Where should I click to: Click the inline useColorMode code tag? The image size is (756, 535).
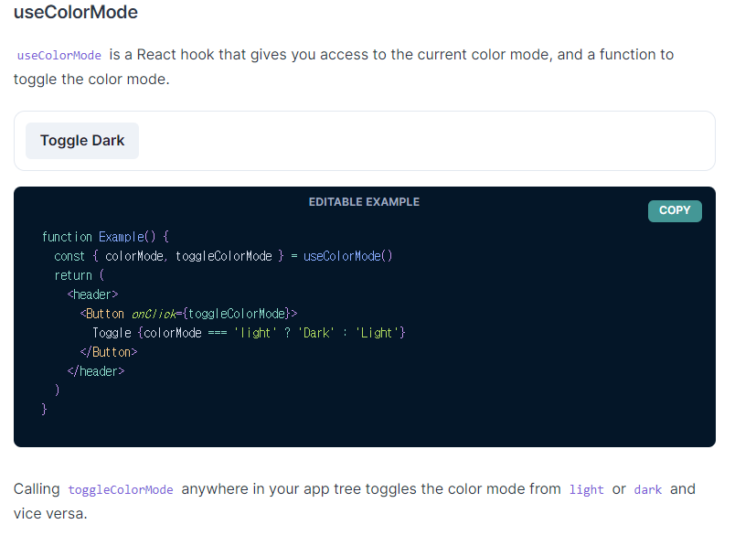tap(59, 56)
